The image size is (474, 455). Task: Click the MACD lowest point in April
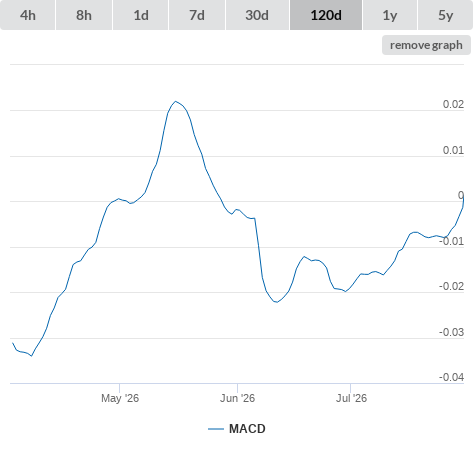[32, 356]
